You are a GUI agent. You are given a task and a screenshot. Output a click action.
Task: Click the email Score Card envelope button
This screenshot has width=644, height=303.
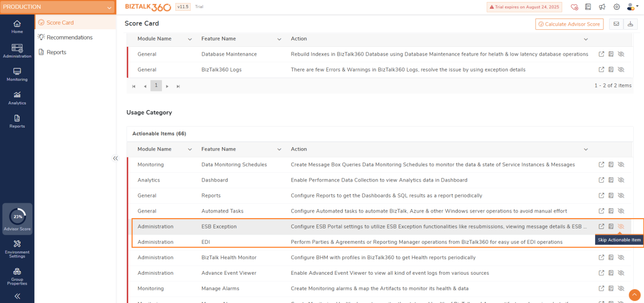(616, 24)
